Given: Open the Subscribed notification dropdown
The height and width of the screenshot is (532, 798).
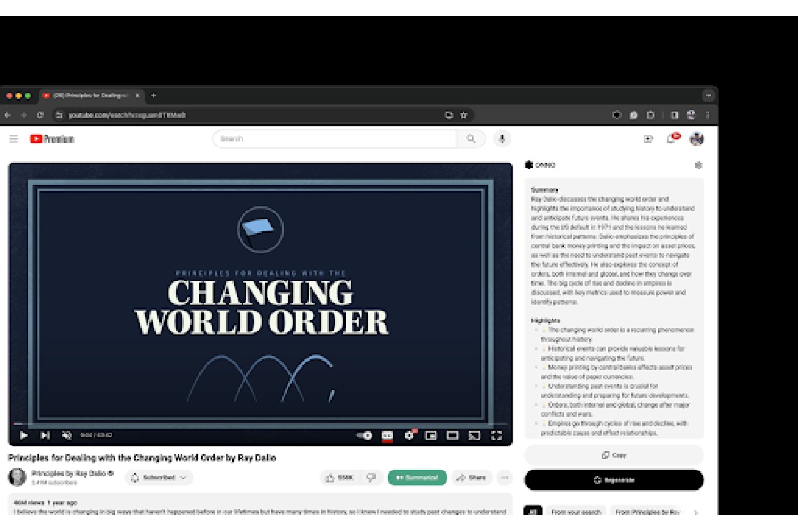Looking at the screenshot, I should (x=159, y=478).
